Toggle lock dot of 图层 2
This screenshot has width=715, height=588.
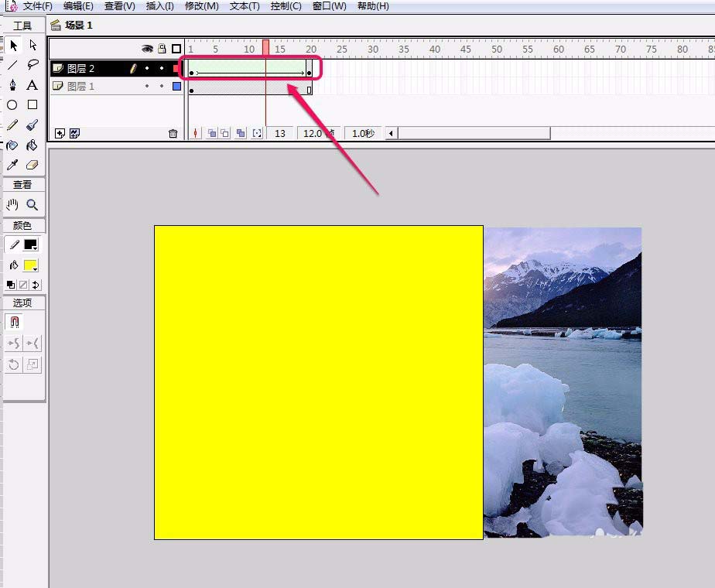tap(162, 68)
